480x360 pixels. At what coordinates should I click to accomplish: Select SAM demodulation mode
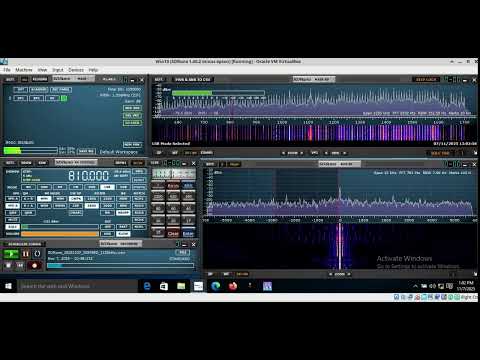click(x=44, y=187)
